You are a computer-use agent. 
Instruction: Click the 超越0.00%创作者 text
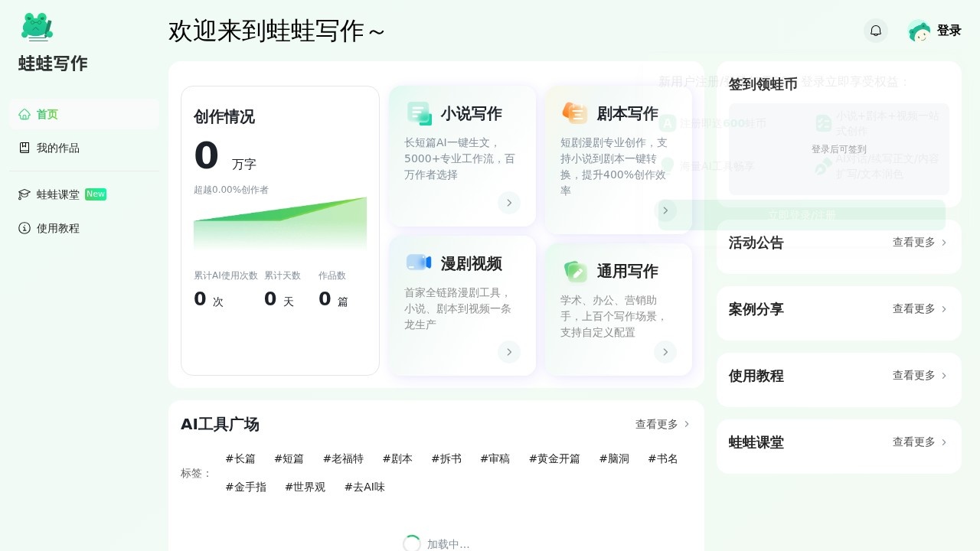231,190
